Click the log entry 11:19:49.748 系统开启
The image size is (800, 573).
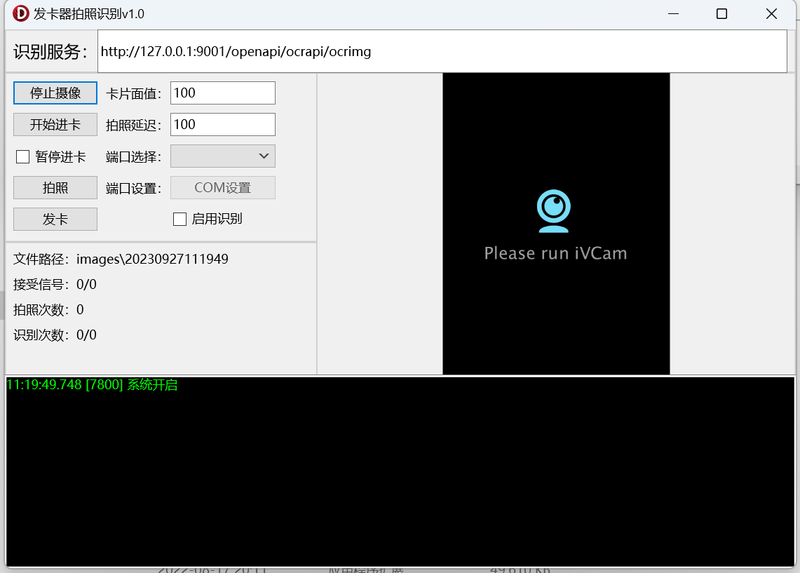[92, 385]
